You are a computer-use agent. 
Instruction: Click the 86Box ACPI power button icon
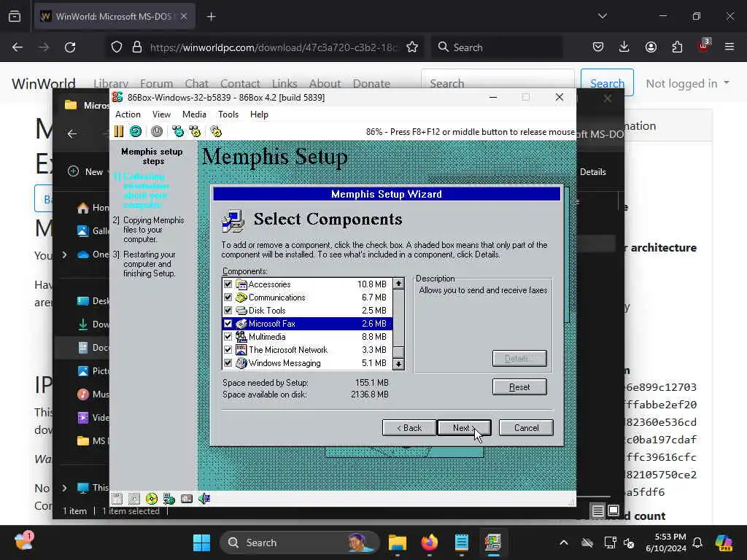157,131
